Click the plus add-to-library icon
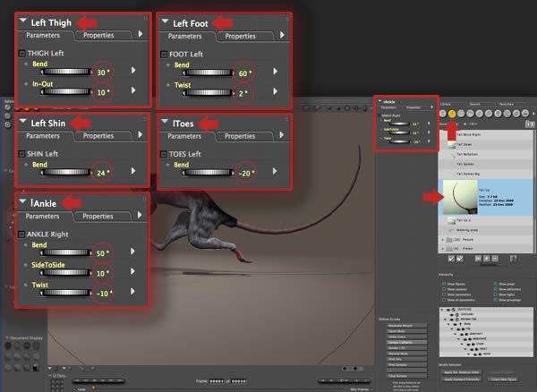Image resolution: width=537 pixels, height=392 pixels. coord(486,259)
